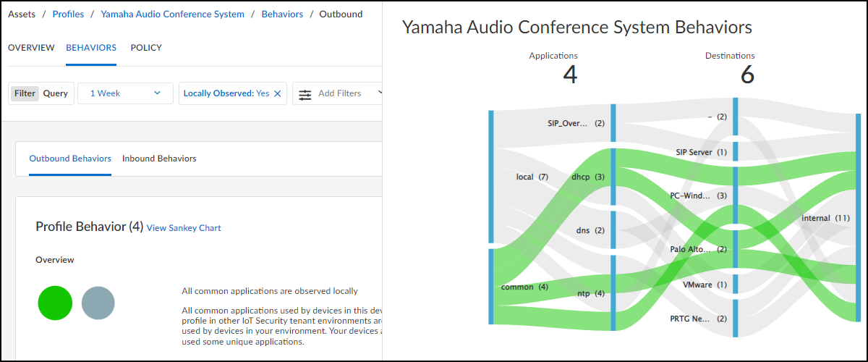Open Yamaha Audio Conference System breadcrumb link
Image resolution: width=868 pixels, height=362 pixels.
coord(172,14)
